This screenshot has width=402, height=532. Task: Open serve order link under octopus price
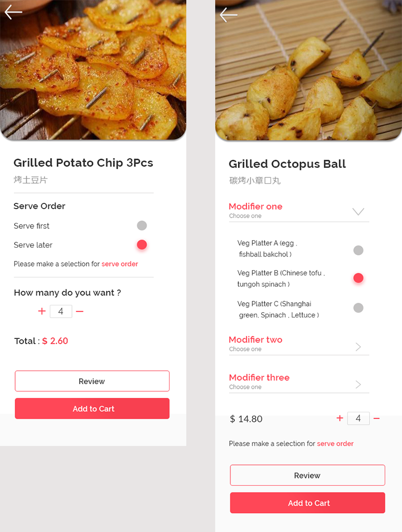click(x=335, y=443)
